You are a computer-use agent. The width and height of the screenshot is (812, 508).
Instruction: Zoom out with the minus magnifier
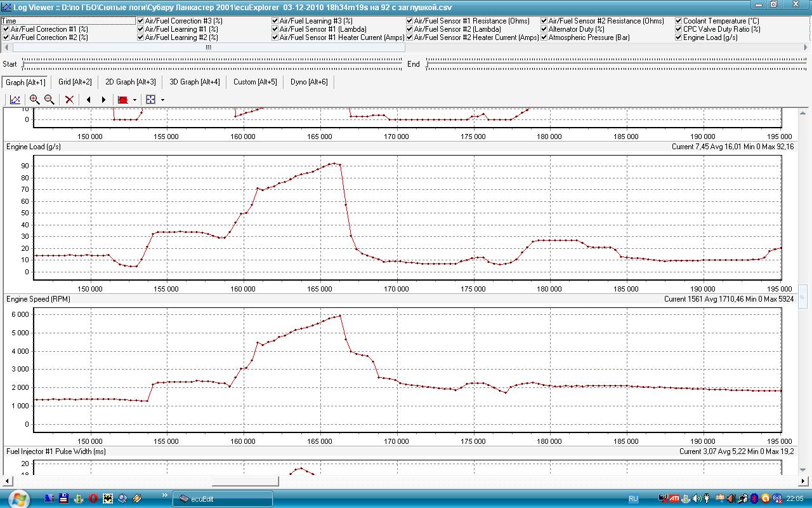[49, 100]
